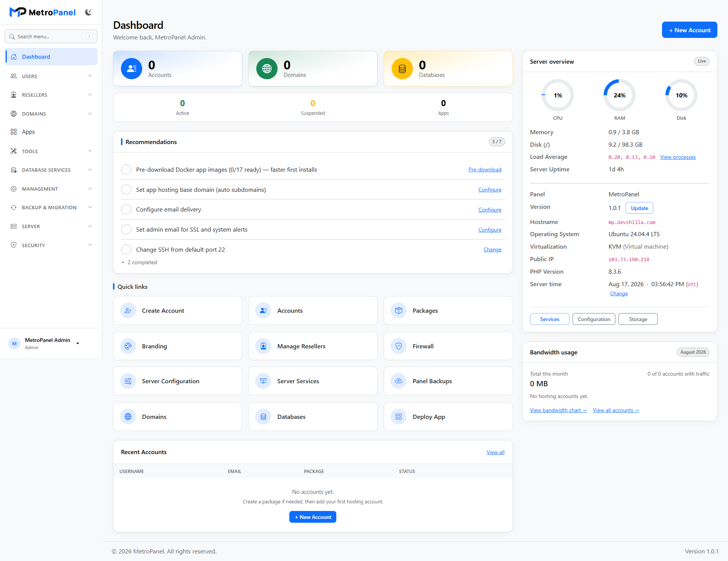Screen dimensions: 728x561
Task: Expand the Tools menu chevron
Action: pyautogui.click(x=90, y=151)
